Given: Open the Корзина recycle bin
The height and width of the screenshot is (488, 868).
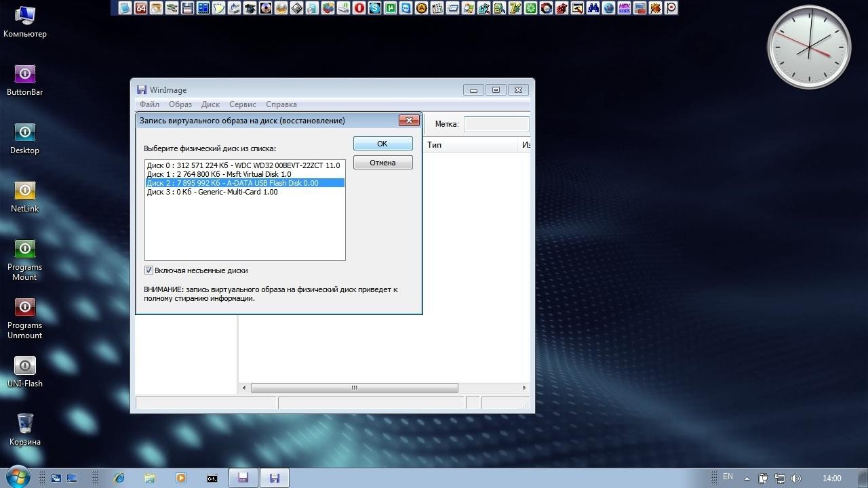Looking at the screenshot, I should coord(24,429).
